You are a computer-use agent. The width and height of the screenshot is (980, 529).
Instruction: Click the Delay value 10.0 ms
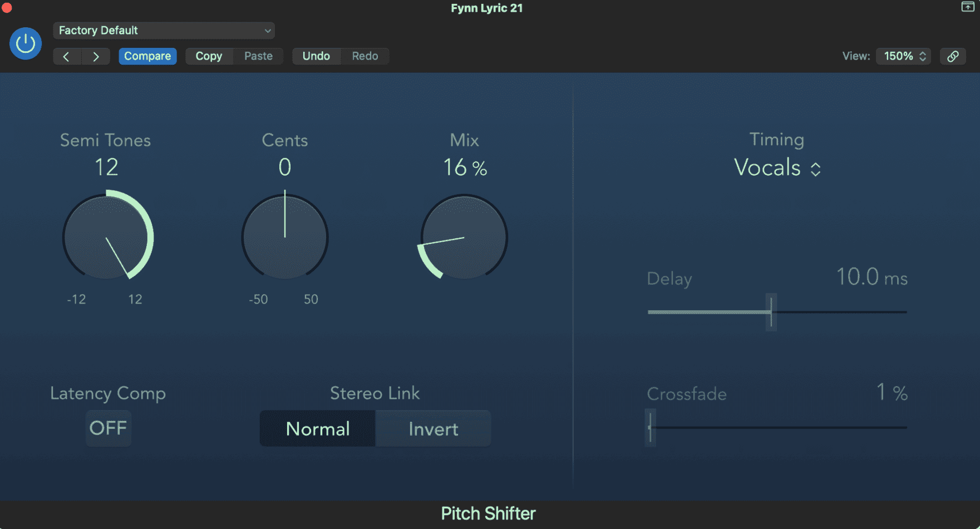click(x=871, y=277)
